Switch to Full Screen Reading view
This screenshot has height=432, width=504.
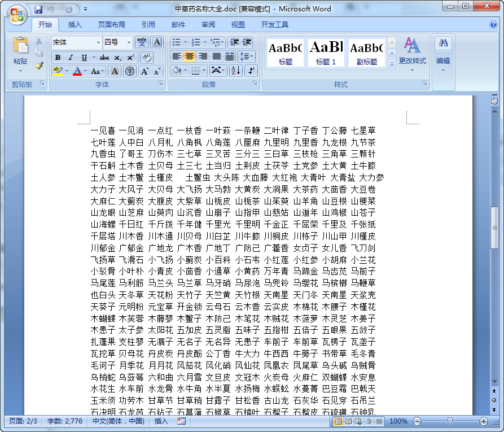348,421
